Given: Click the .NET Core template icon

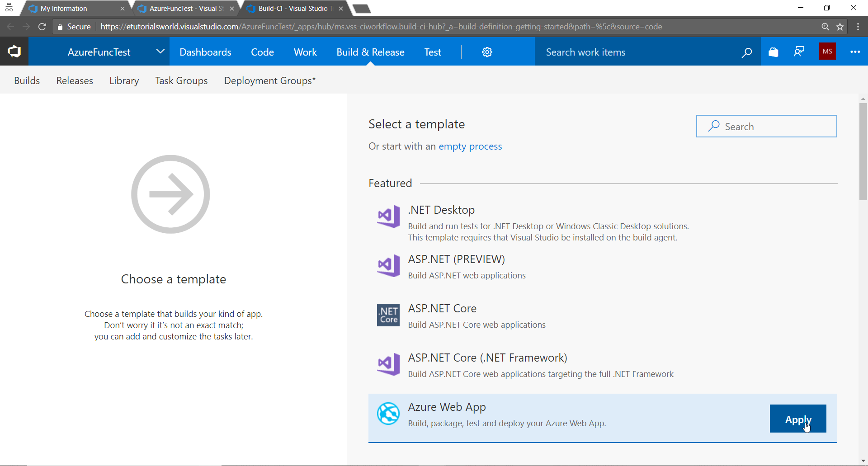Looking at the screenshot, I should pyautogui.click(x=388, y=315).
